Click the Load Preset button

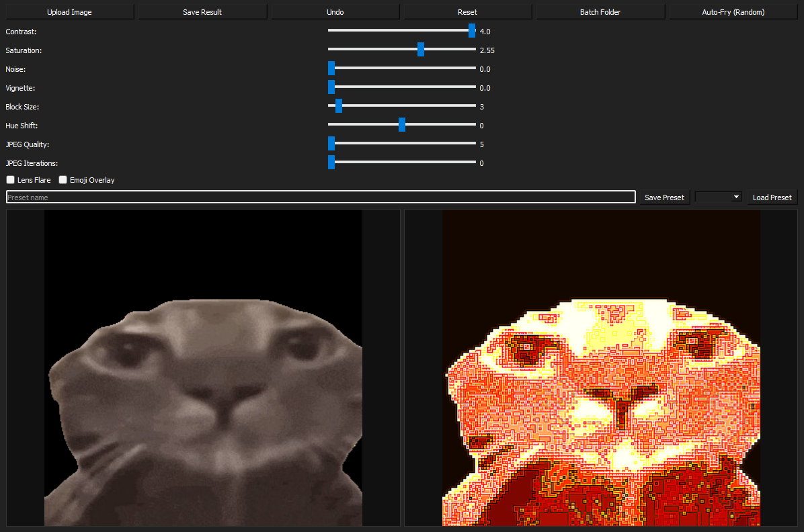(x=772, y=197)
